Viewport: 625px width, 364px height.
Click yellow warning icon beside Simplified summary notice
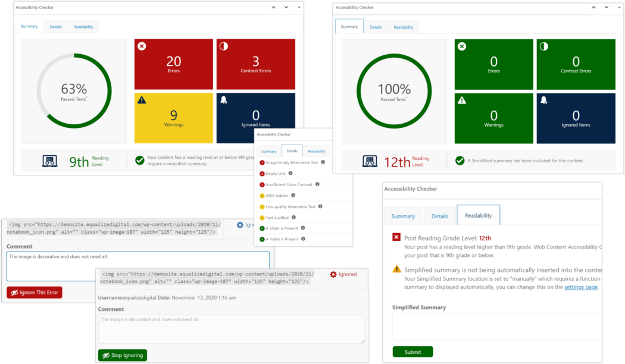[396, 269]
